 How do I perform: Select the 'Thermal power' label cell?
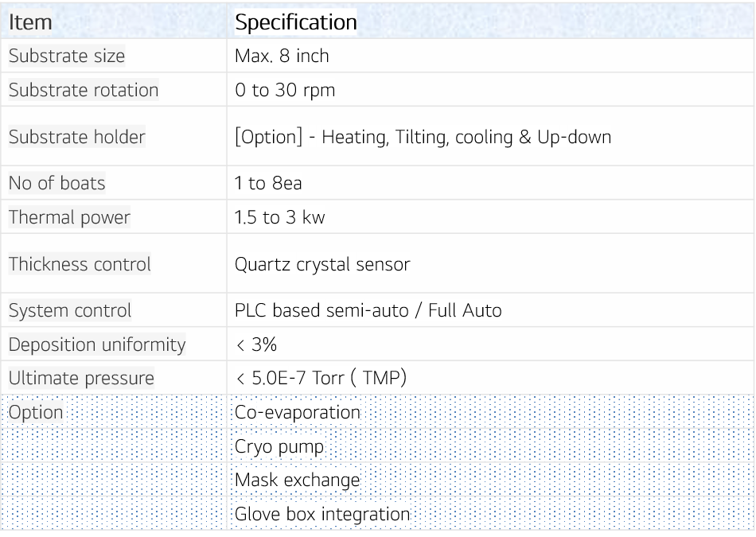[69, 217]
